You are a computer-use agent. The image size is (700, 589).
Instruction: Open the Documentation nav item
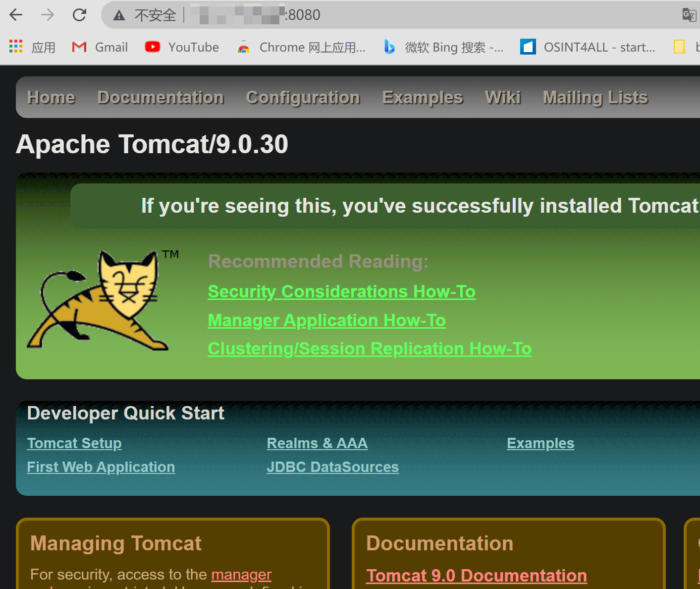coord(161,97)
